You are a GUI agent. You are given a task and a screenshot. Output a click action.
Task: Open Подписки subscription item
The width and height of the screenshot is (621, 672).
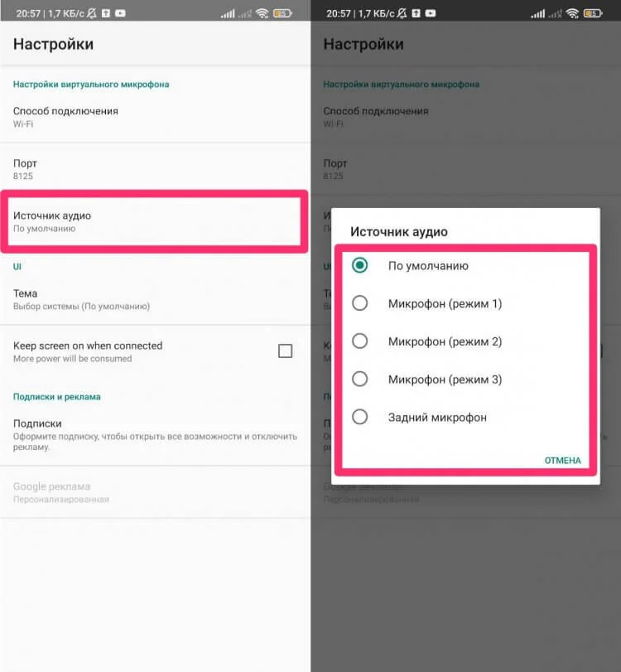155,434
